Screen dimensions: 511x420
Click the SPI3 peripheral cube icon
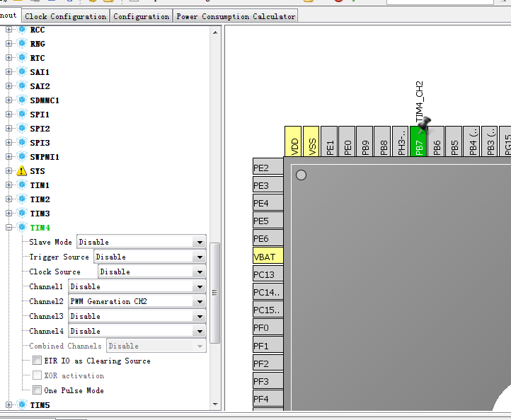[22, 143]
